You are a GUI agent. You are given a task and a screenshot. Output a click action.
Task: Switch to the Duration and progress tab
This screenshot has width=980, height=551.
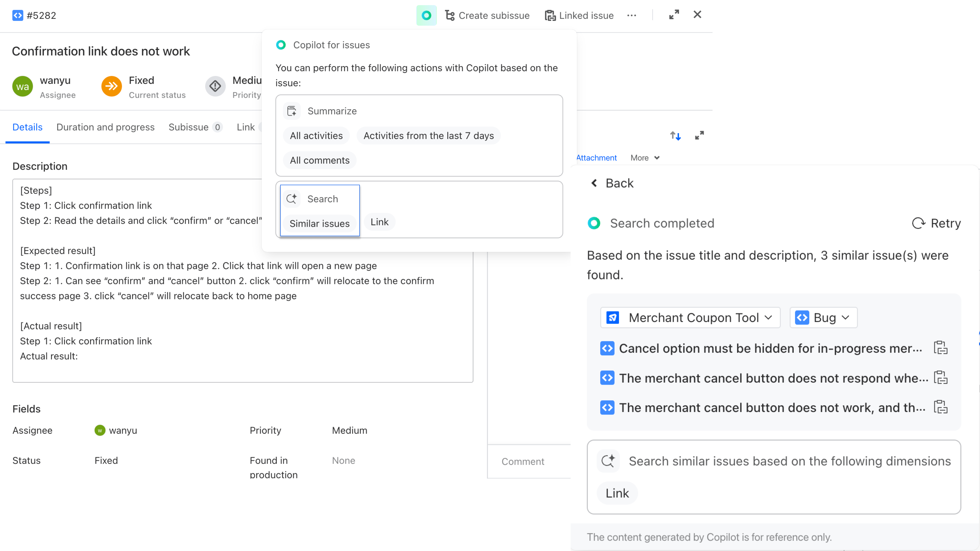coord(105,127)
